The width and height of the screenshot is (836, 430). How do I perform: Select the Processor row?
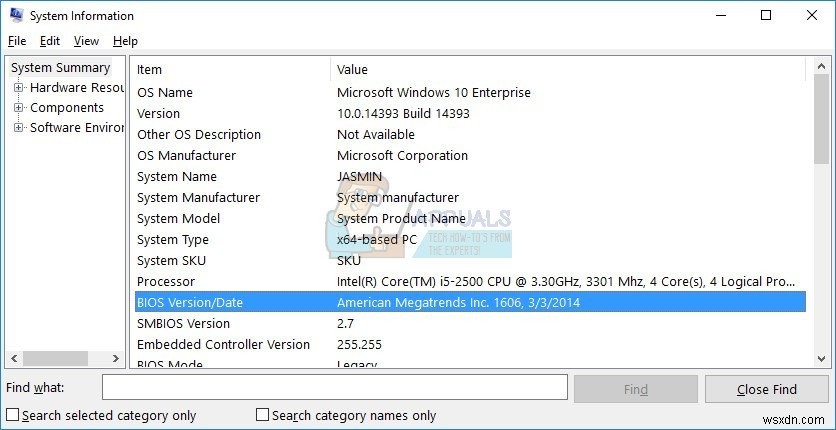[470, 282]
